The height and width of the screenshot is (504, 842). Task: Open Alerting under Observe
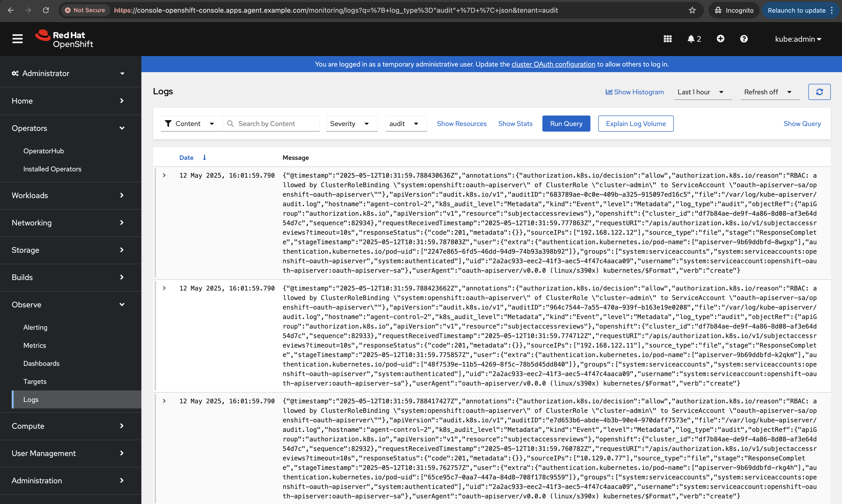tap(35, 327)
